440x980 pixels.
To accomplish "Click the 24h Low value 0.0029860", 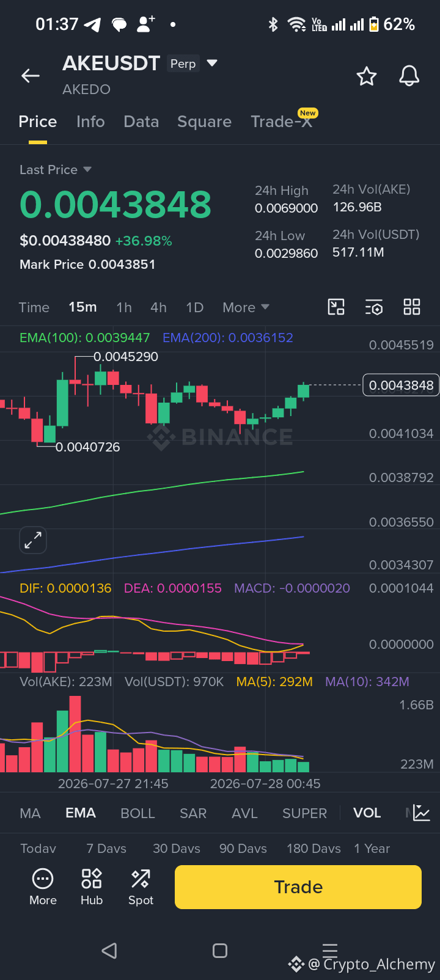I will (286, 254).
